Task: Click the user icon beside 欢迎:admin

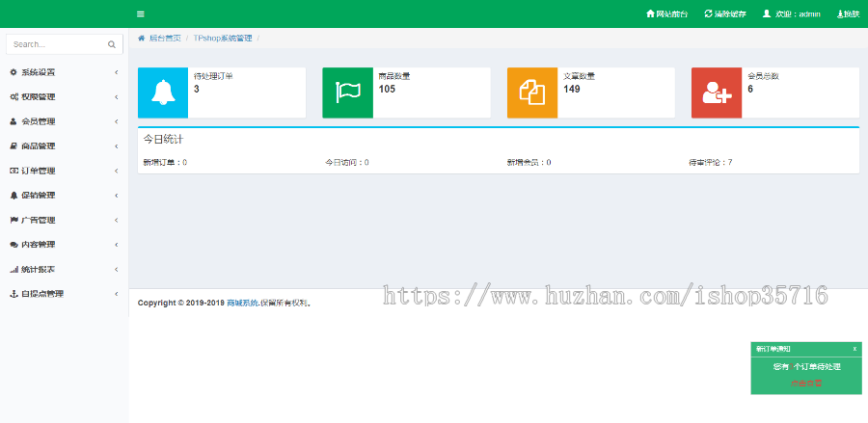Action: [767, 13]
